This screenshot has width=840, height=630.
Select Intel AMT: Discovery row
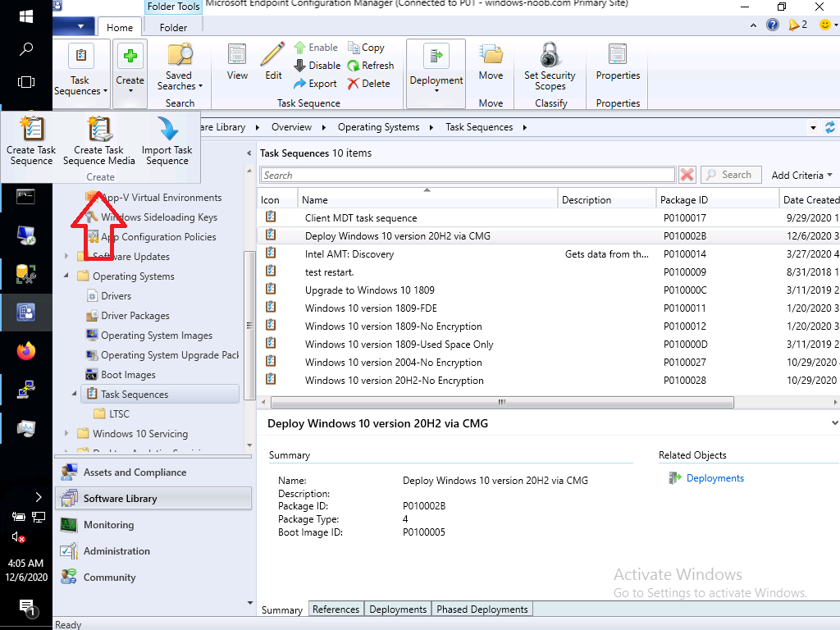tap(548, 254)
